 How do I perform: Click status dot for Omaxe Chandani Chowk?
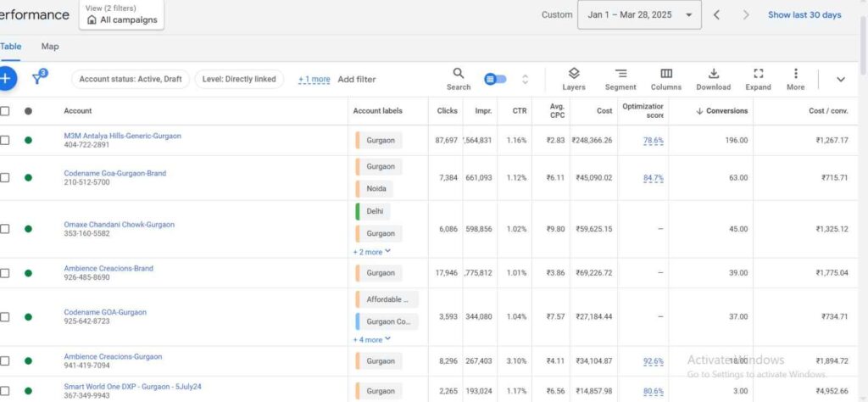point(28,229)
